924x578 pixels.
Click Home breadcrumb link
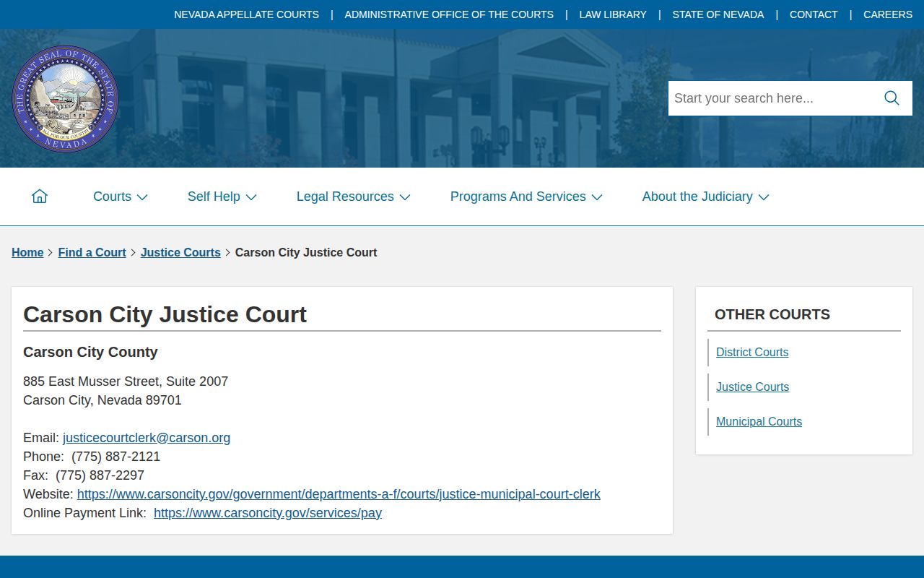coord(27,252)
